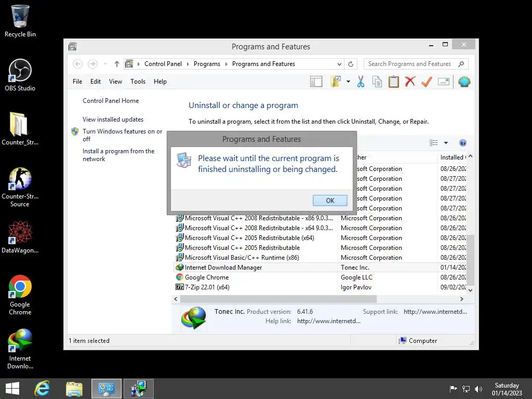532x399 pixels.
Task: Click the orange checkmark toolbar icon
Action: 427,82
